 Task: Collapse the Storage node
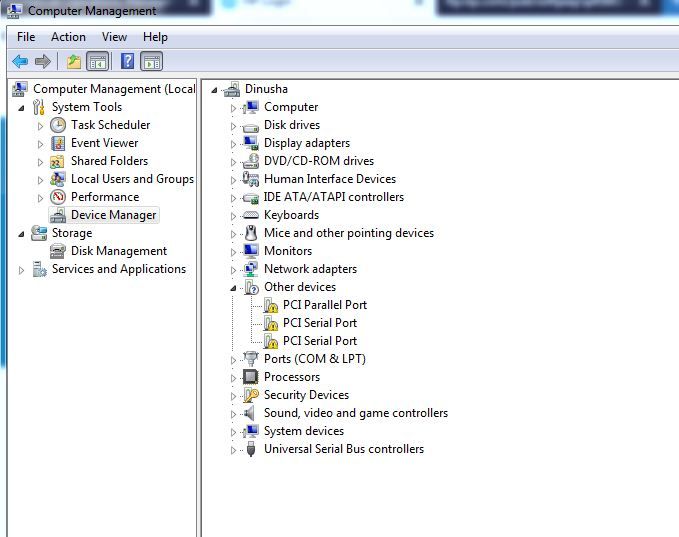coord(21,234)
